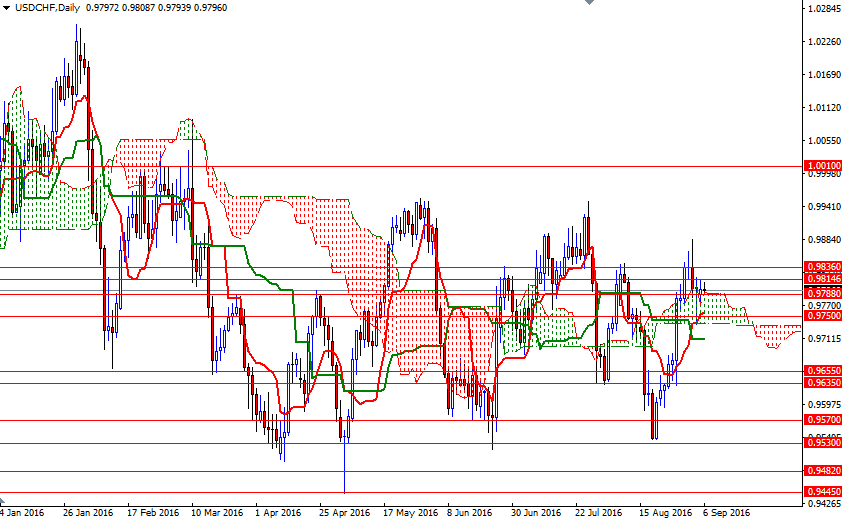Click the gray chart shift marker at top
This screenshot has height=520, width=844.
[x=589, y=2]
